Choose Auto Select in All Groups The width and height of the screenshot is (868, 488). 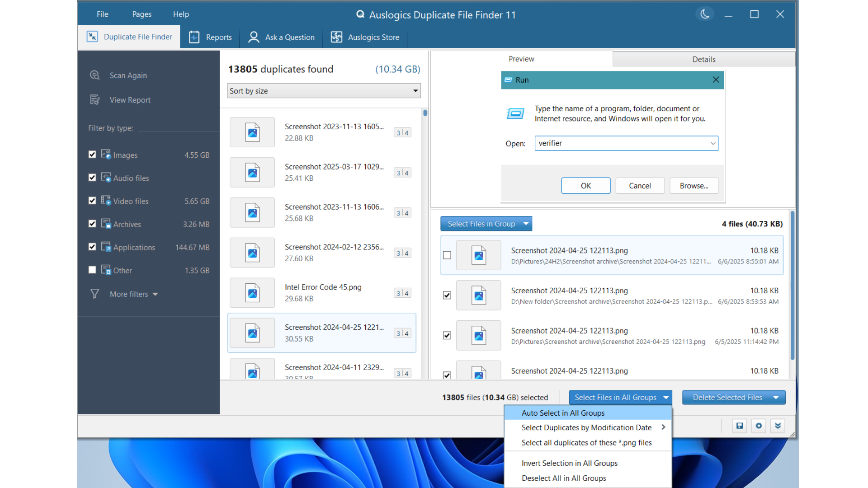(563, 413)
